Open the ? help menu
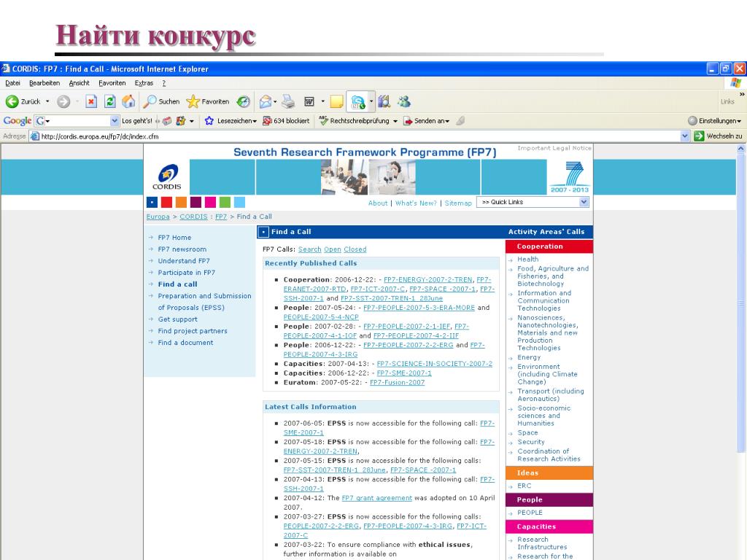The width and height of the screenshot is (747, 560). (x=164, y=83)
